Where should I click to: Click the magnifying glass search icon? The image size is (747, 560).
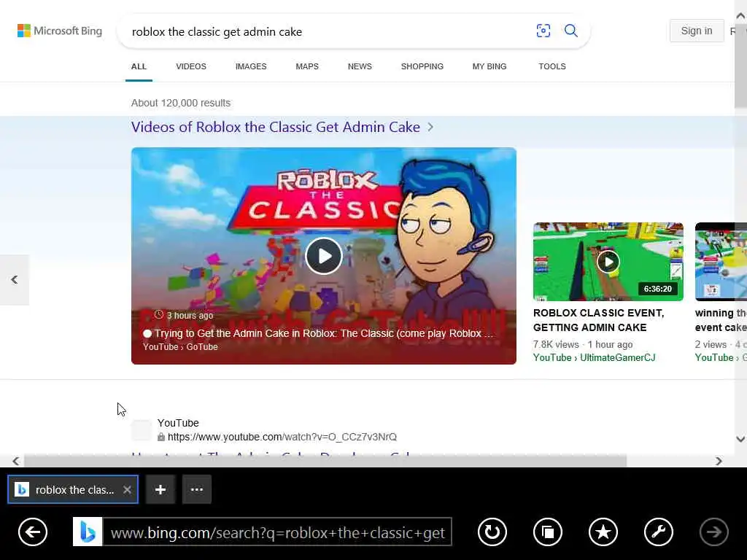pos(570,31)
